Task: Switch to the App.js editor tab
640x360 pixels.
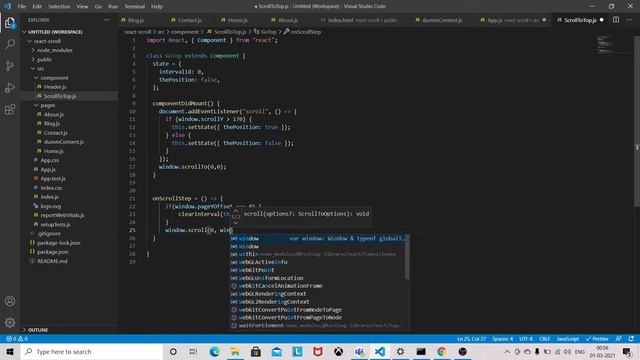Action: coord(495,20)
